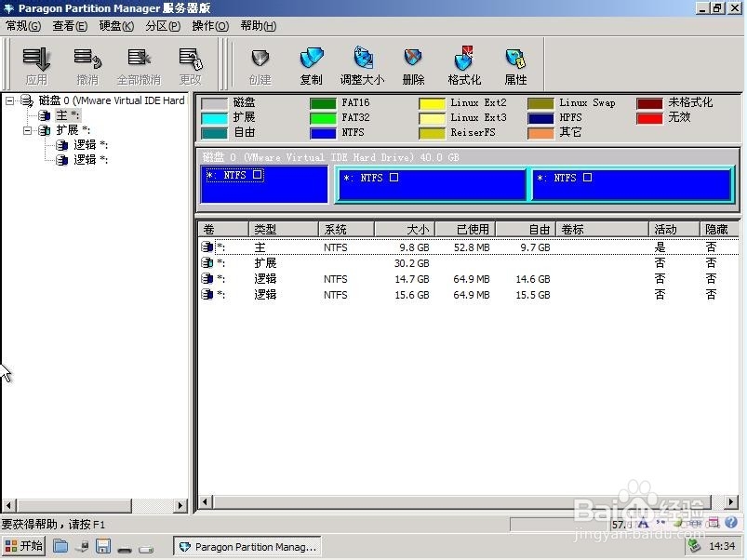This screenshot has height=560, width=747.
Task: Select the 扩展 partition icon in tree
Action: point(45,130)
